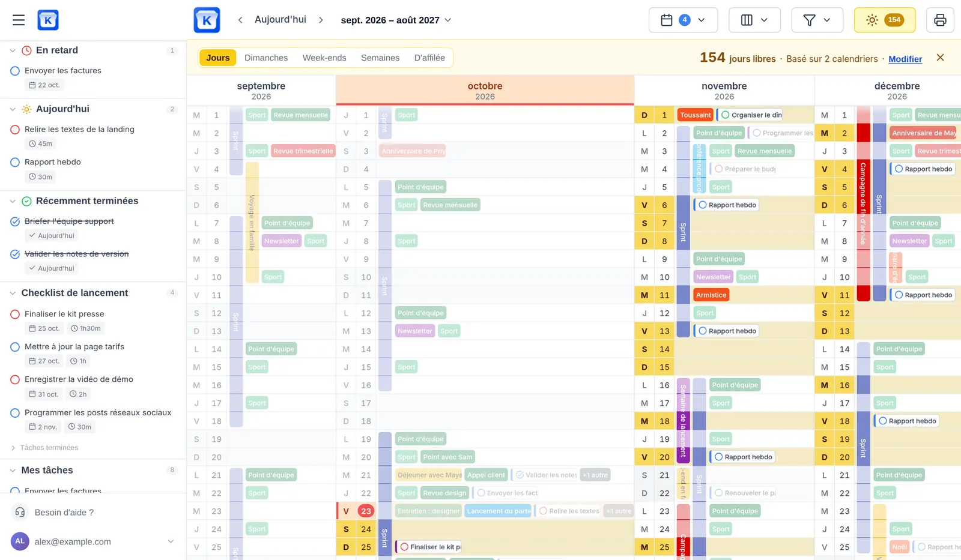Viewport: 961px width, 560px height.
Task: Toggle the 154 free days sun button
Action: [885, 20]
